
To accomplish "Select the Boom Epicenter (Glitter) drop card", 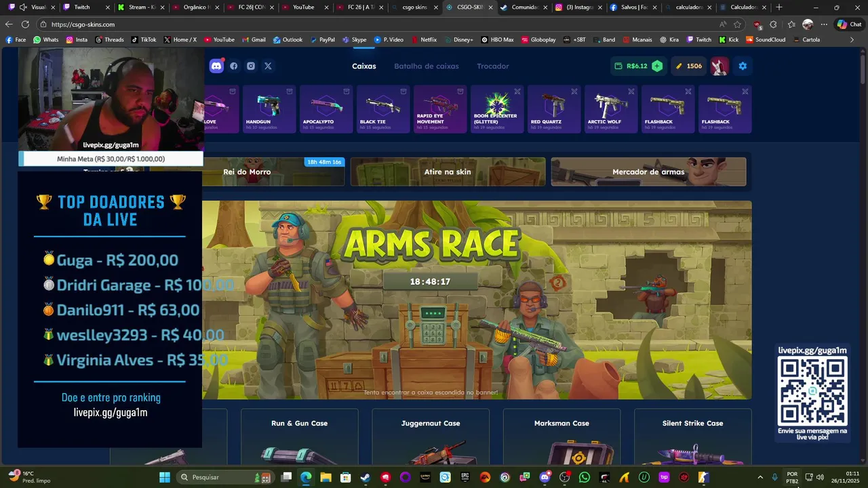I will (x=497, y=109).
